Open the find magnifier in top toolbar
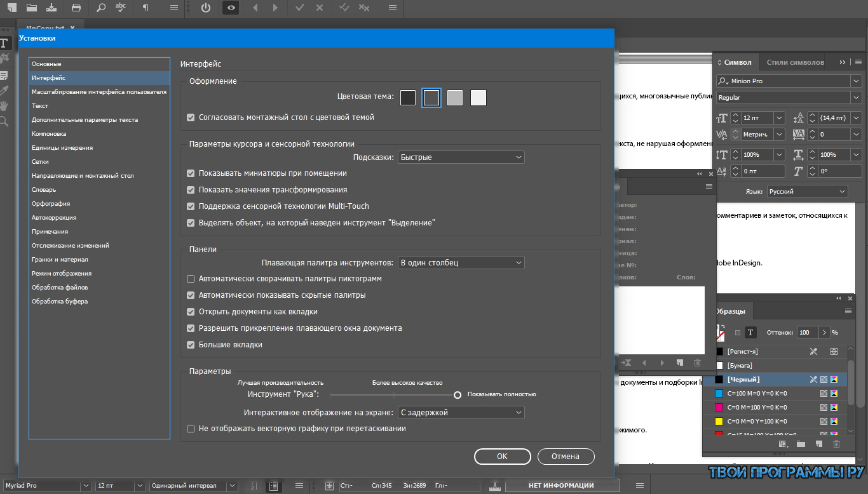868x494 pixels. [101, 8]
